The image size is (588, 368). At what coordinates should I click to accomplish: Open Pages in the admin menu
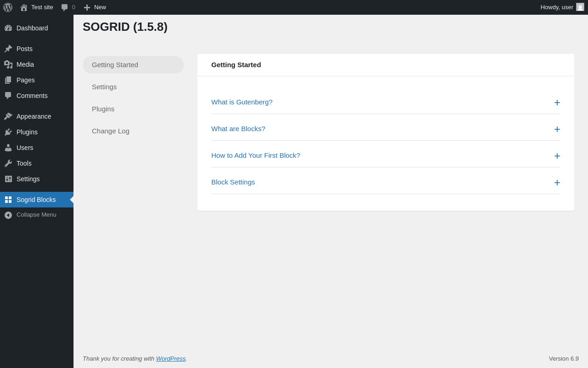tap(37, 80)
